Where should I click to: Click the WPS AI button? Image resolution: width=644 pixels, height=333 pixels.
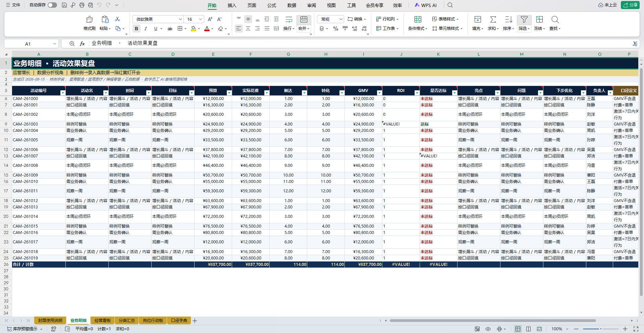click(x=426, y=5)
